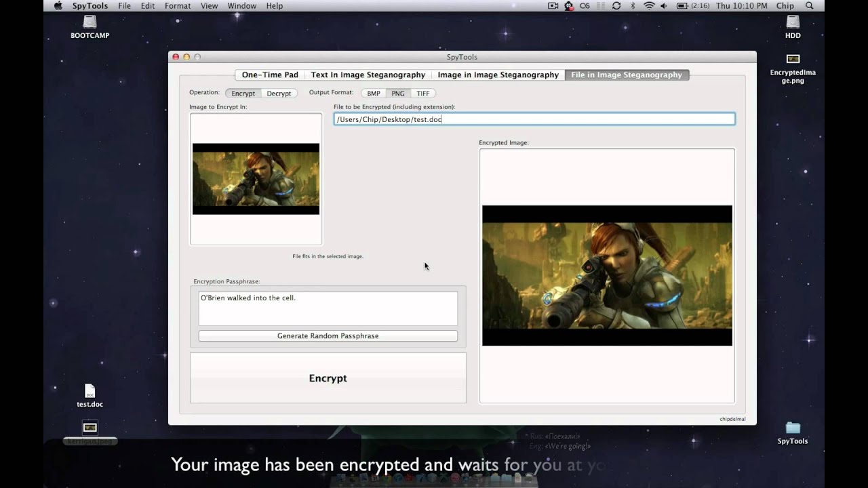
Task: Select the HDD drive icon
Action: pos(793,27)
